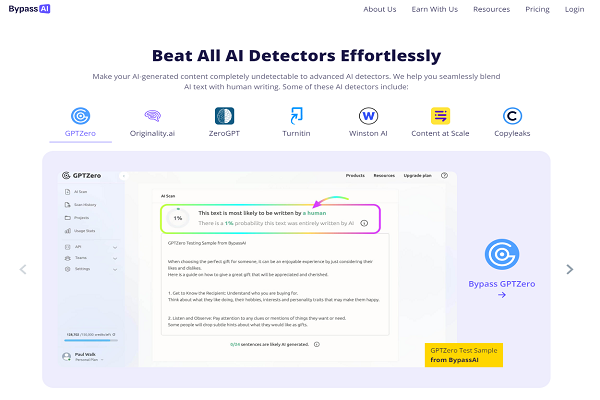Screen dimensions: 600x400
Task: Go to previous carousel slide arrow
Action: [x=23, y=269]
